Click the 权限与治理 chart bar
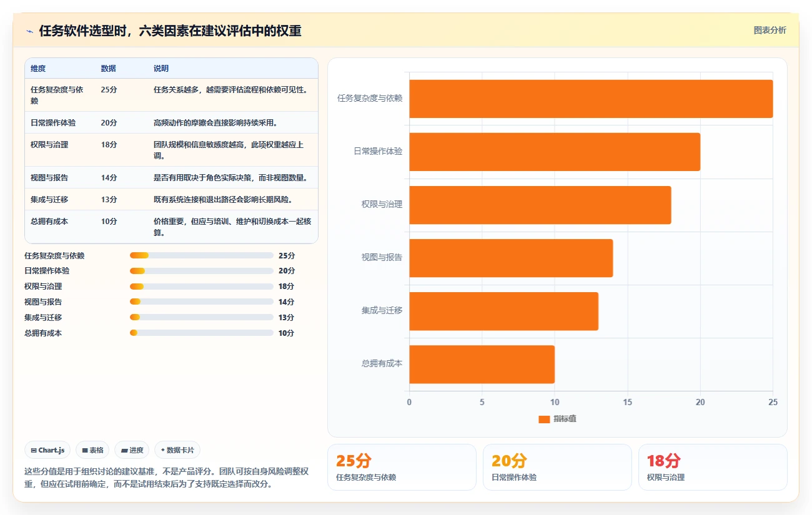The width and height of the screenshot is (812, 515). [540, 205]
